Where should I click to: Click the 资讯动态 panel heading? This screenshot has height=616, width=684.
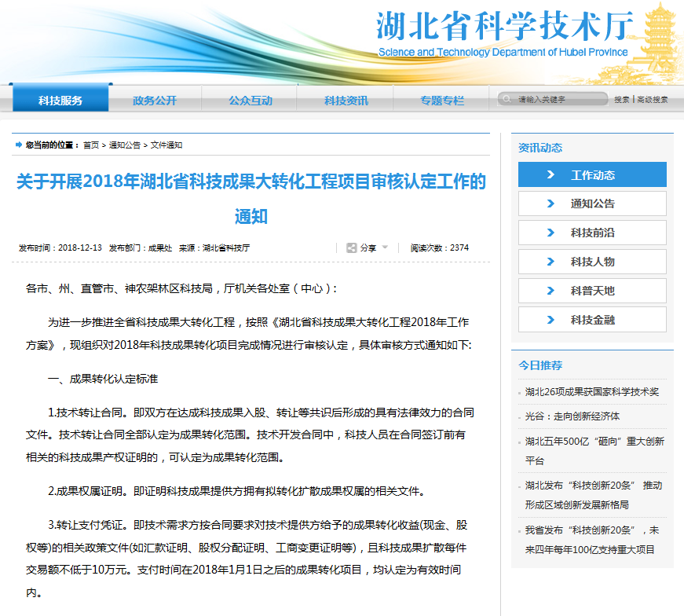click(x=540, y=148)
